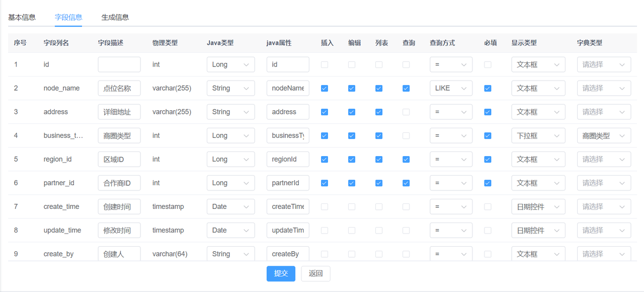Viewport: 644px width, 292px height.
Task: Enable 编辑 checkbox for create_by row
Action: pos(352,254)
